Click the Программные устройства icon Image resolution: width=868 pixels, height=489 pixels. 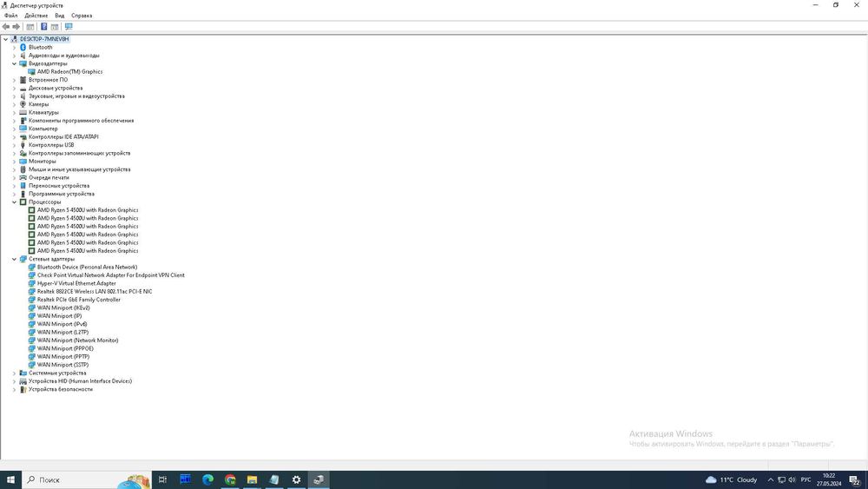(23, 194)
